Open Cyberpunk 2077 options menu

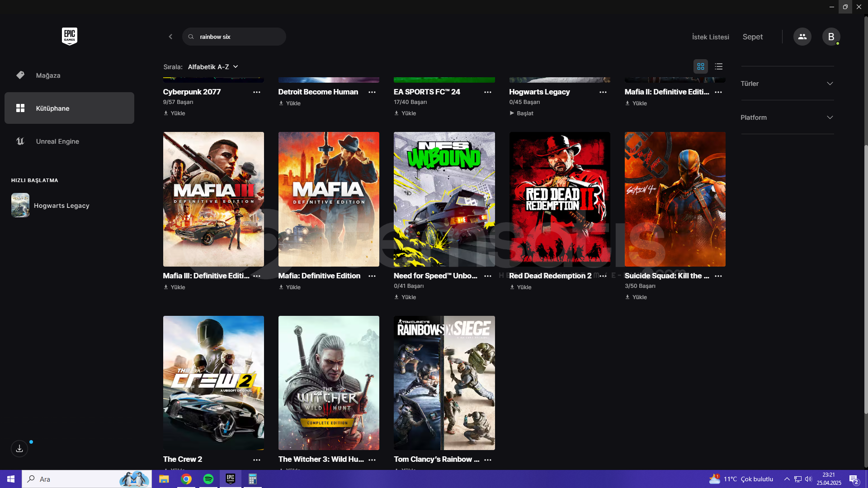[257, 92]
